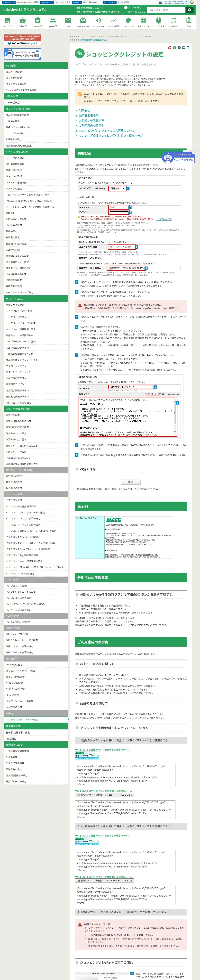
Task: Open イプシロン：PayPayの設定 sidebar item
Action: (36, 574)
